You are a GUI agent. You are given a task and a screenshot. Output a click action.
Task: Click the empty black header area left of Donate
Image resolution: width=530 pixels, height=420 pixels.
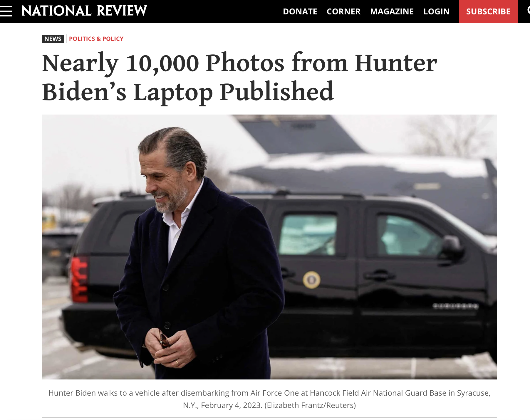click(214, 11)
